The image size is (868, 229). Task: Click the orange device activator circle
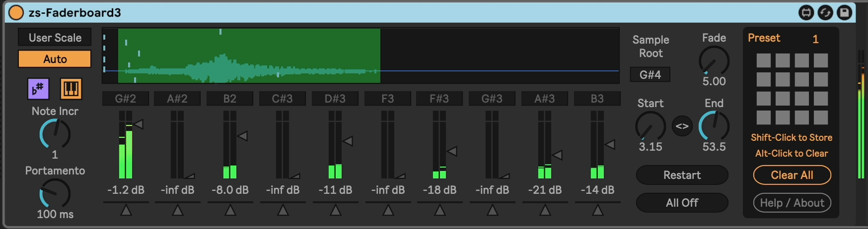(16, 12)
